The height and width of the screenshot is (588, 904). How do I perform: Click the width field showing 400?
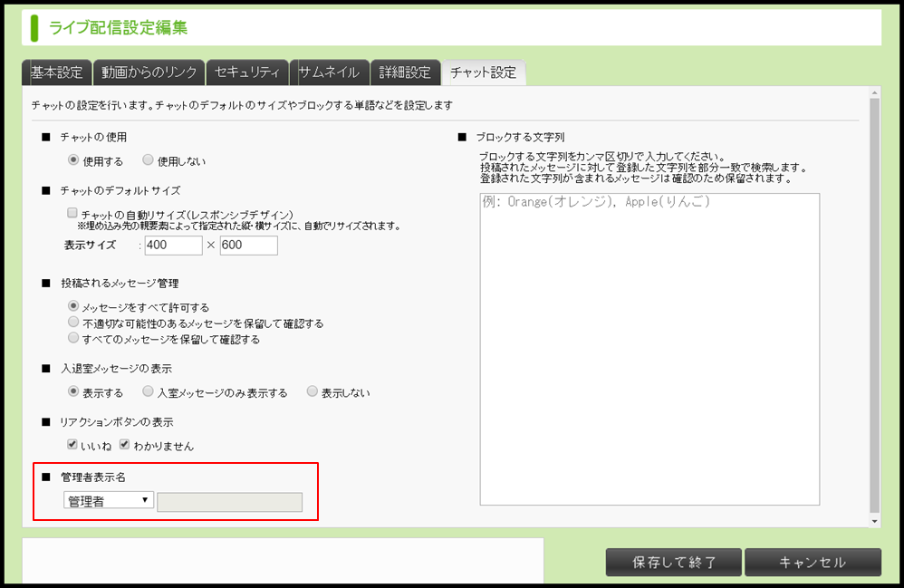(174, 245)
